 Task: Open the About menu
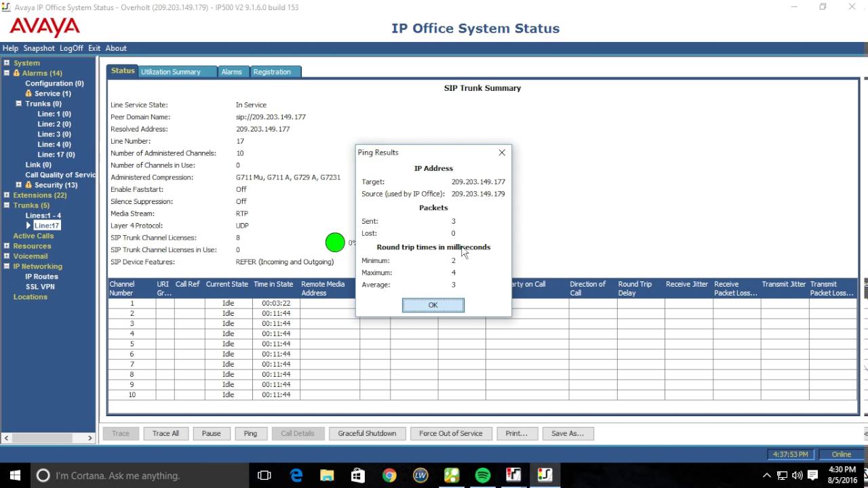click(x=116, y=48)
